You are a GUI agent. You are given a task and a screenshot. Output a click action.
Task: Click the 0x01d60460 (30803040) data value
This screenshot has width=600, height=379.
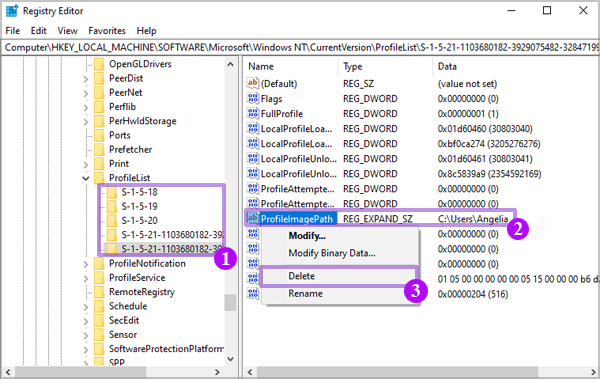tap(485, 129)
